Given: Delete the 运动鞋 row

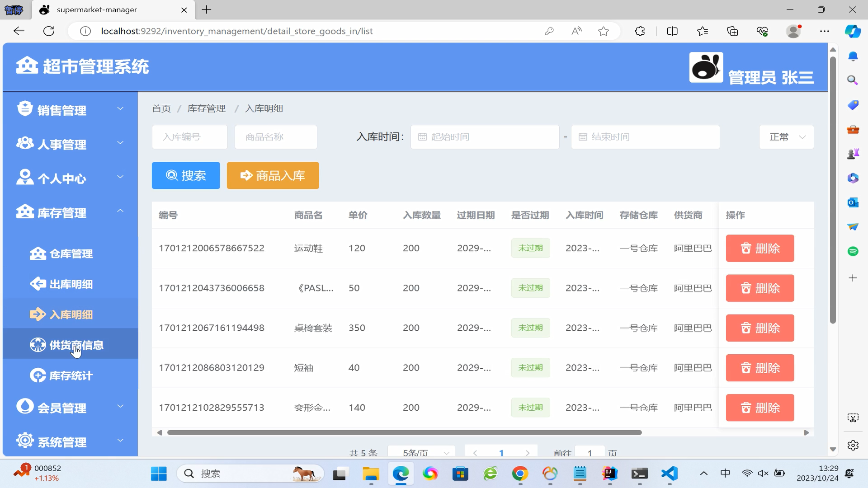Looking at the screenshot, I should (x=759, y=248).
